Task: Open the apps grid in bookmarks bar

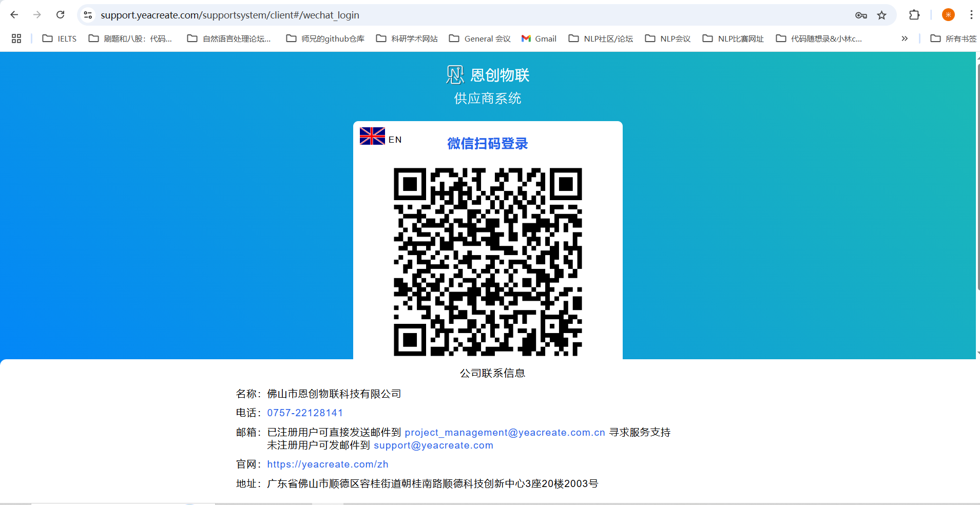Action: click(16, 38)
